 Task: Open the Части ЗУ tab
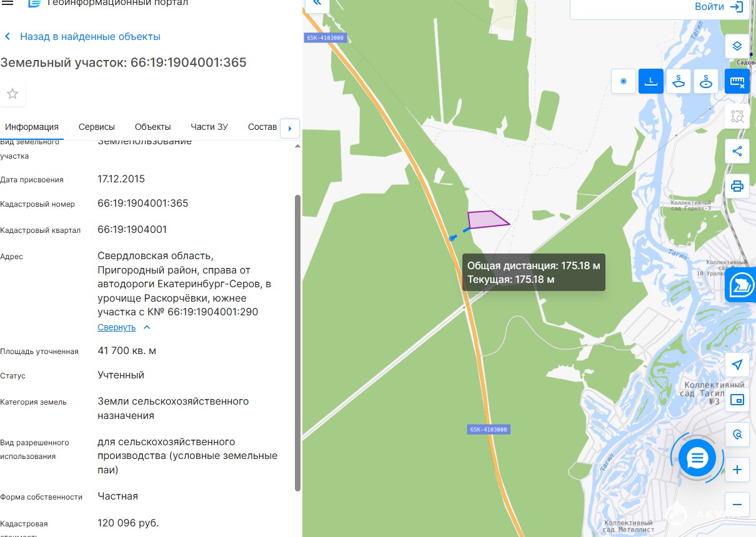[x=209, y=127]
